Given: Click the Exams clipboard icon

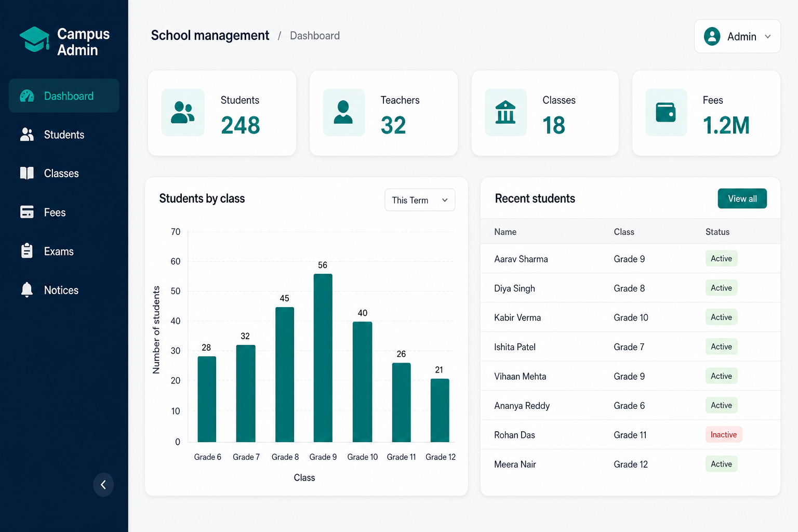Looking at the screenshot, I should point(27,251).
